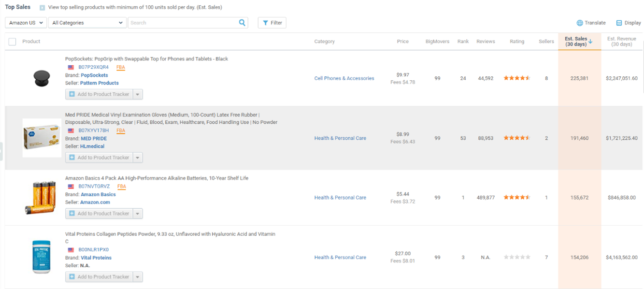644x289 pixels.
Task: Click the info icon beside Top Sales
Action: (x=42, y=8)
